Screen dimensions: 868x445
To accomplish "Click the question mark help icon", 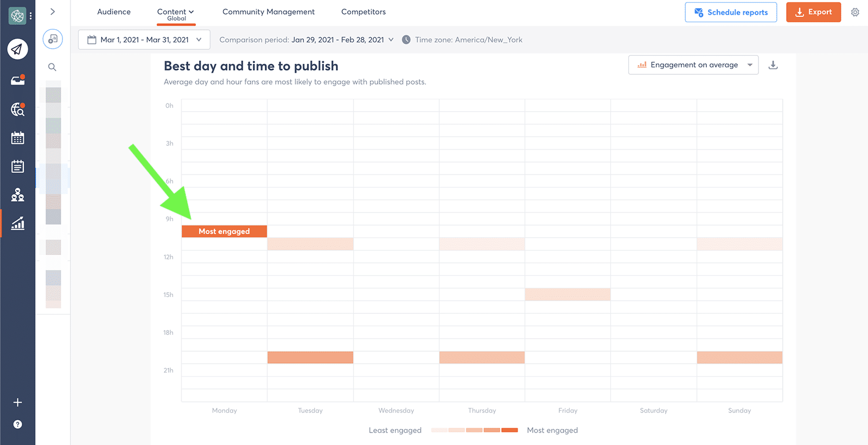I will pos(17,424).
